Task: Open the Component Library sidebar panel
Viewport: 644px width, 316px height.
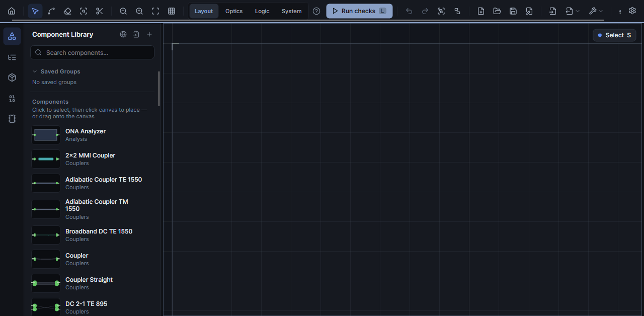Action: [12, 36]
